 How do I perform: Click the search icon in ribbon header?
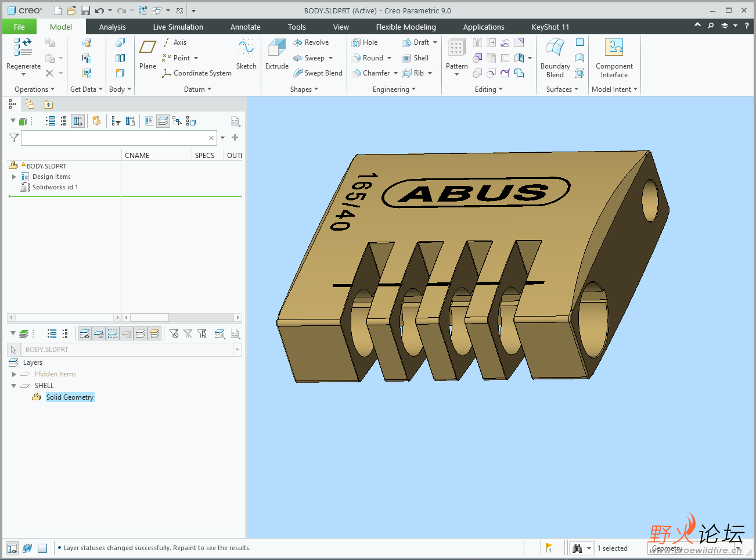pyautogui.click(x=711, y=26)
